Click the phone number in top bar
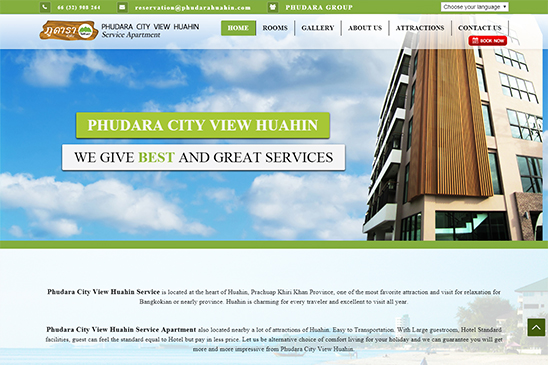 (x=79, y=7)
